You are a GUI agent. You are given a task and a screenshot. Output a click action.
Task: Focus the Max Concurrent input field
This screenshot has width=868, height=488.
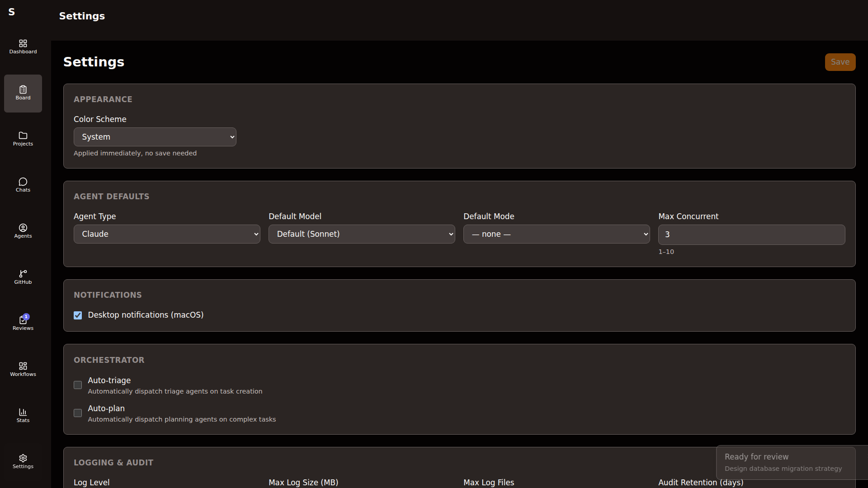pyautogui.click(x=751, y=235)
